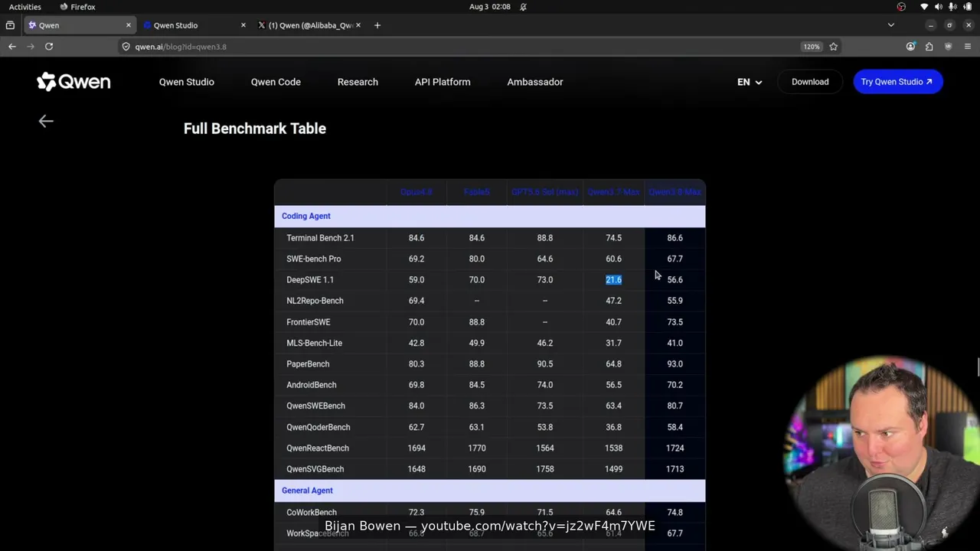Viewport: 980px width, 551px height.
Task: Close the active Qwen tab
Action: tap(129, 25)
